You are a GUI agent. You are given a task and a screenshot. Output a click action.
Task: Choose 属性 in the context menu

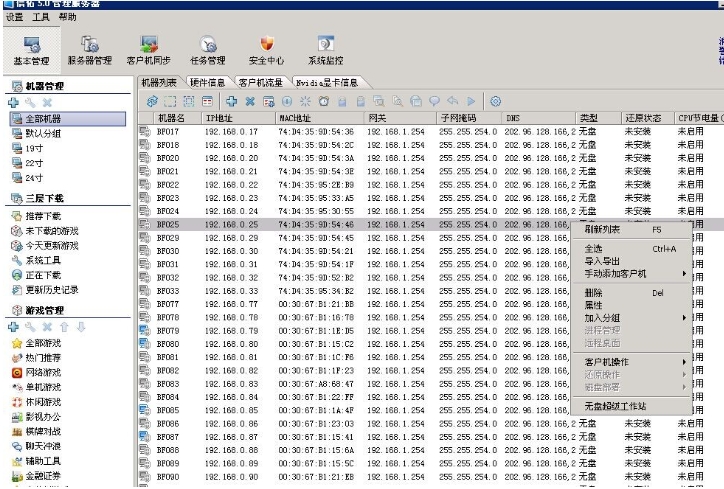(x=632, y=306)
